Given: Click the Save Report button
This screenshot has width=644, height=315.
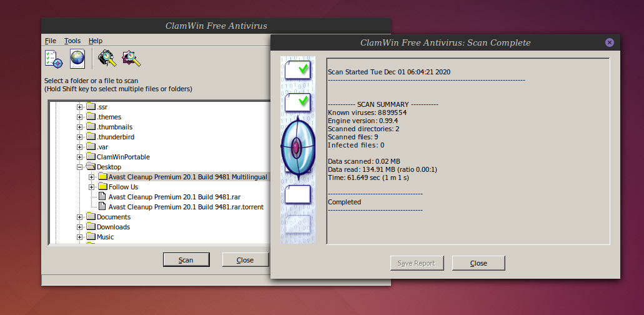Looking at the screenshot, I should point(417,263).
